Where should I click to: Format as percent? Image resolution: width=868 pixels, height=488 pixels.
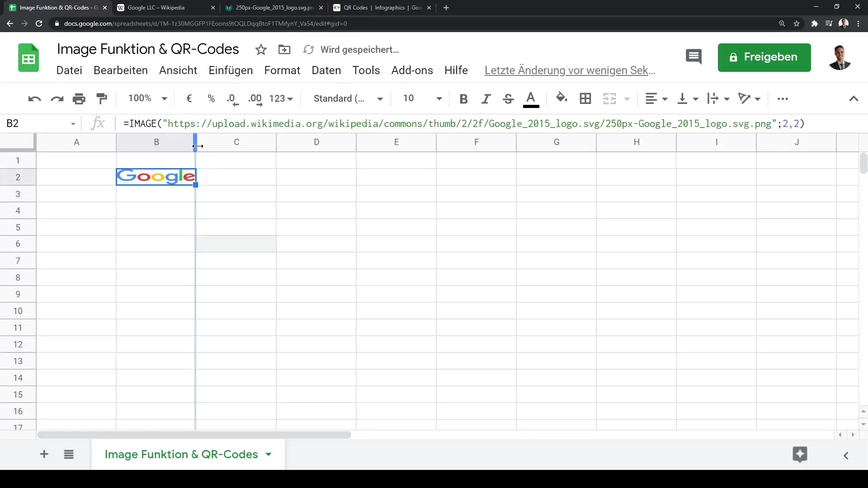211,99
